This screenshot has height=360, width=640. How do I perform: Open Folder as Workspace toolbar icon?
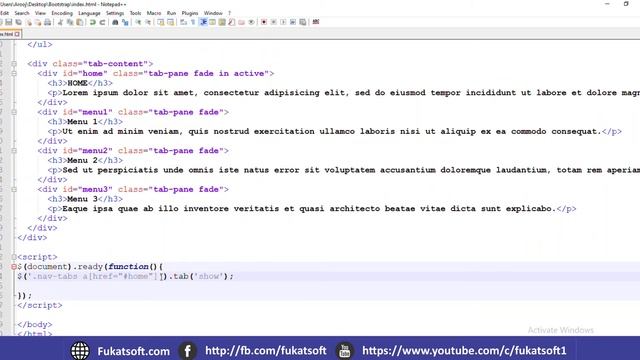[x=241, y=22]
